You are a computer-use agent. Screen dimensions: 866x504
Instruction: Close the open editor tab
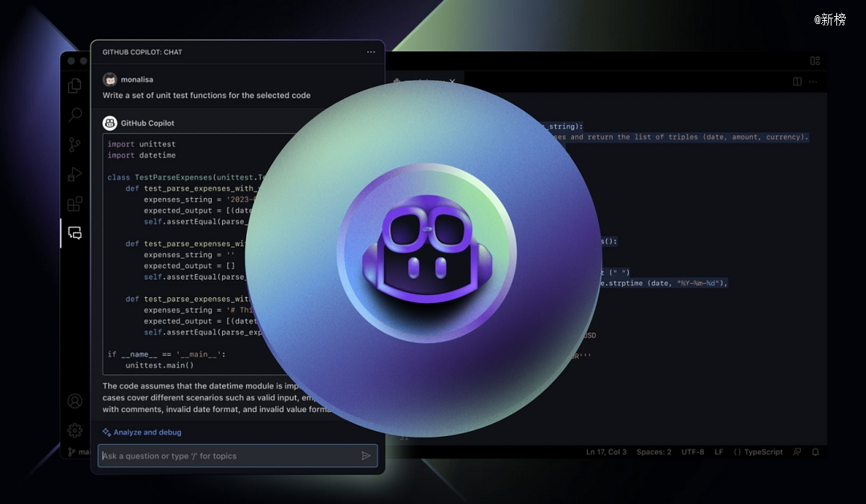point(452,81)
